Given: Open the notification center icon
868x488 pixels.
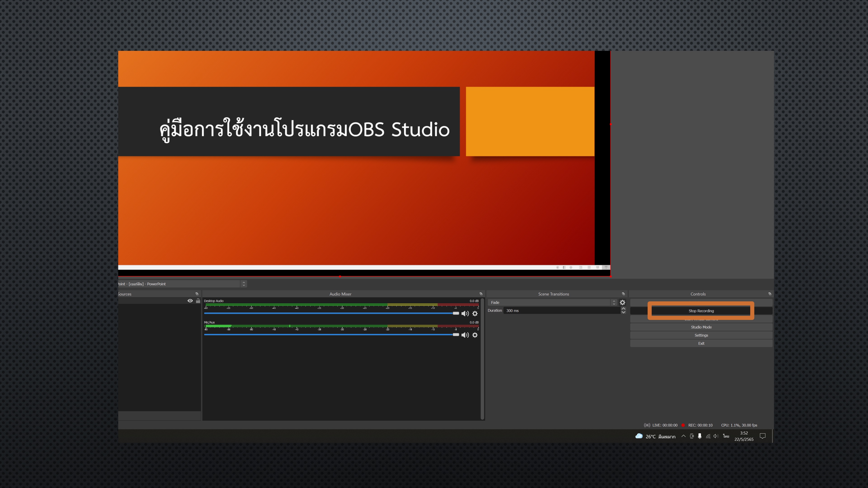Looking at the screenshot, I should point(763,436).
